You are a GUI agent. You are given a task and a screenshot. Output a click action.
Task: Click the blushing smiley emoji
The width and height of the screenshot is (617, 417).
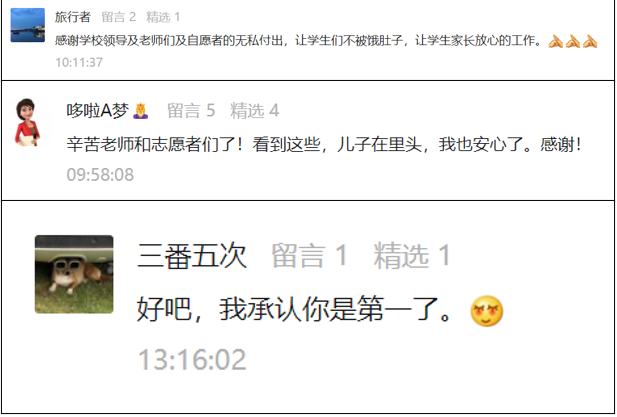point(487,311)
